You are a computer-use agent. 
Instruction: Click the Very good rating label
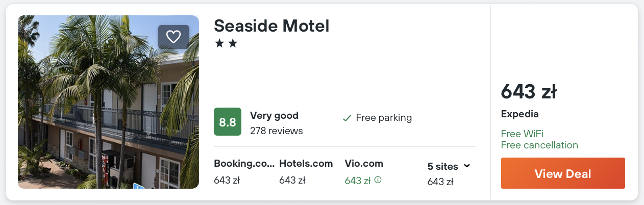click(274, 116)
